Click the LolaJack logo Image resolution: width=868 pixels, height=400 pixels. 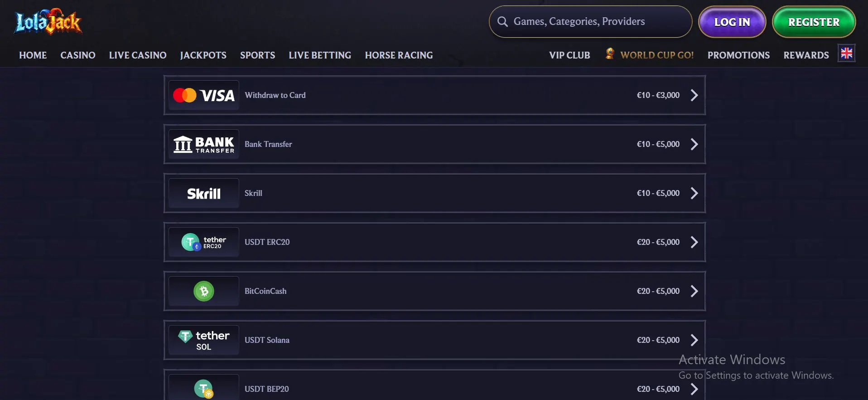pyautogui.click(x=48, y=21)
